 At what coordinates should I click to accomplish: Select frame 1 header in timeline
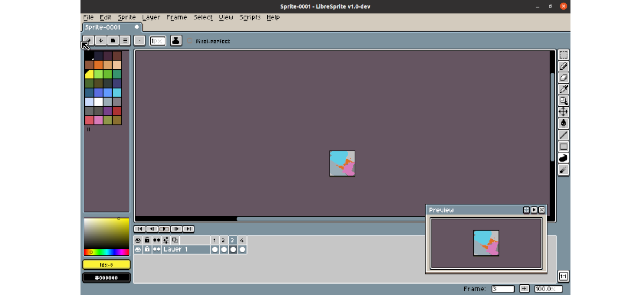coord(215,240)
